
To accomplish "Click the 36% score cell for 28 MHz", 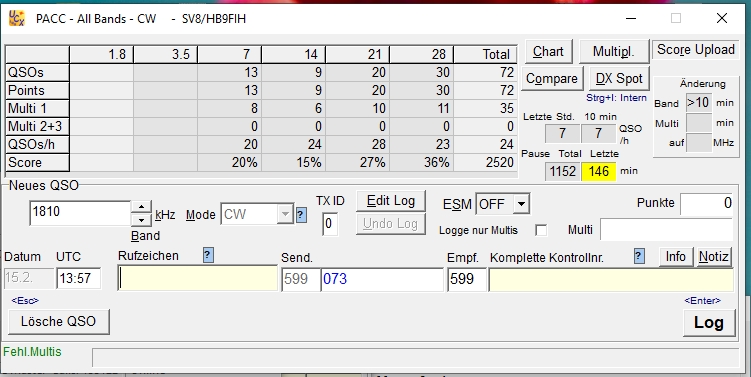I will tap(422, 162).
